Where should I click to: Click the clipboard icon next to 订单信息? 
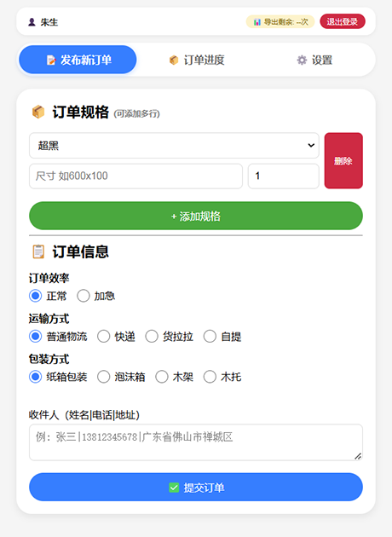(x=38, y=251)
